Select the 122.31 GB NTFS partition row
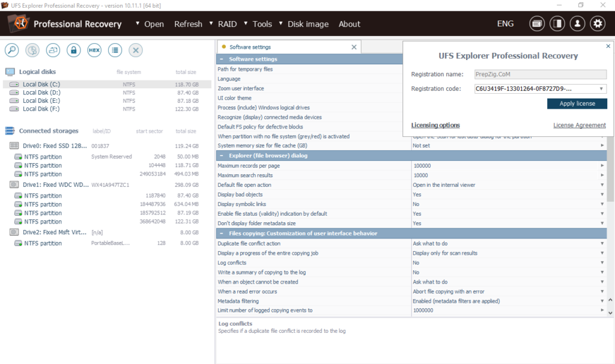Screen dimensions: 615x364 click(107, 222)
